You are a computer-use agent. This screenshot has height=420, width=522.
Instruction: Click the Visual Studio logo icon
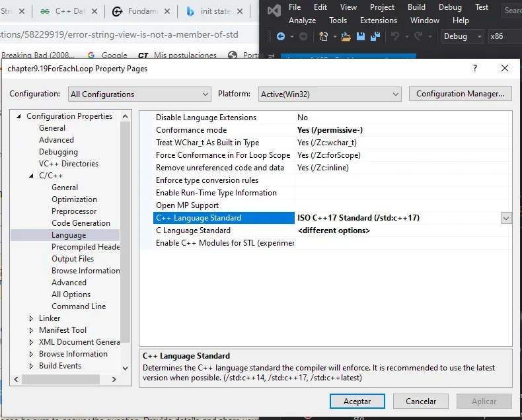(x=274, y=11)
